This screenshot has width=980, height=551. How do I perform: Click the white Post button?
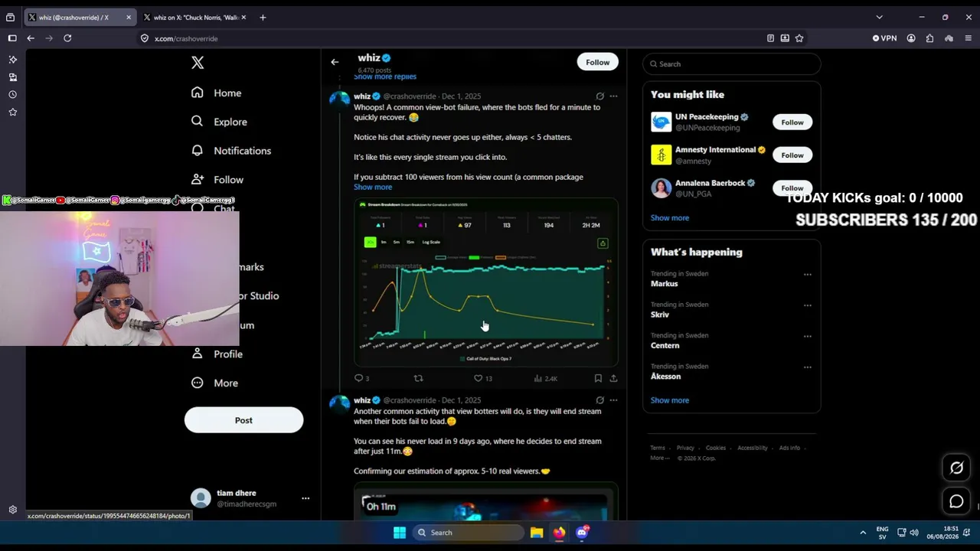click(243, 420)
